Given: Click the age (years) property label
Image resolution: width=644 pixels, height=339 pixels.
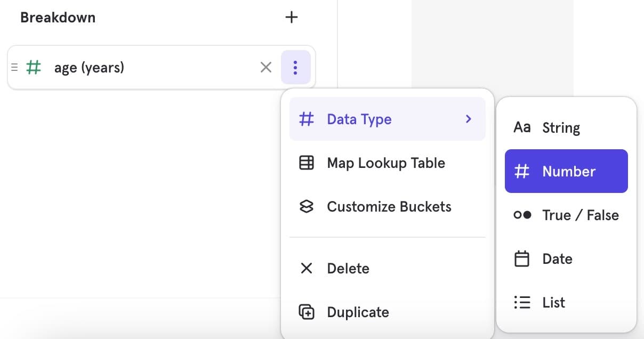Looking at the screenshot, I should pos(89,68).
